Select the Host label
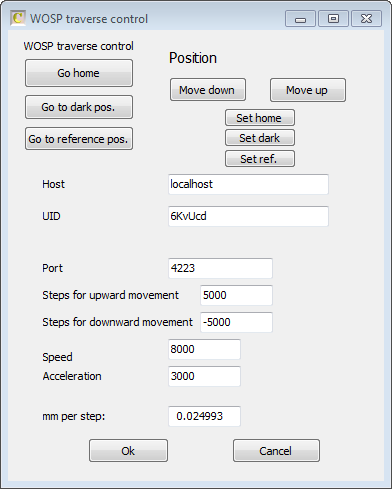The image size is (392, 489). pos(53,184)
